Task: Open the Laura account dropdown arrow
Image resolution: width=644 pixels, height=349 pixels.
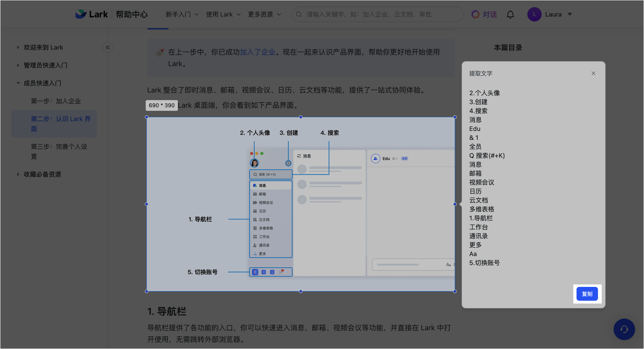Action: click(x=570, y=14)
